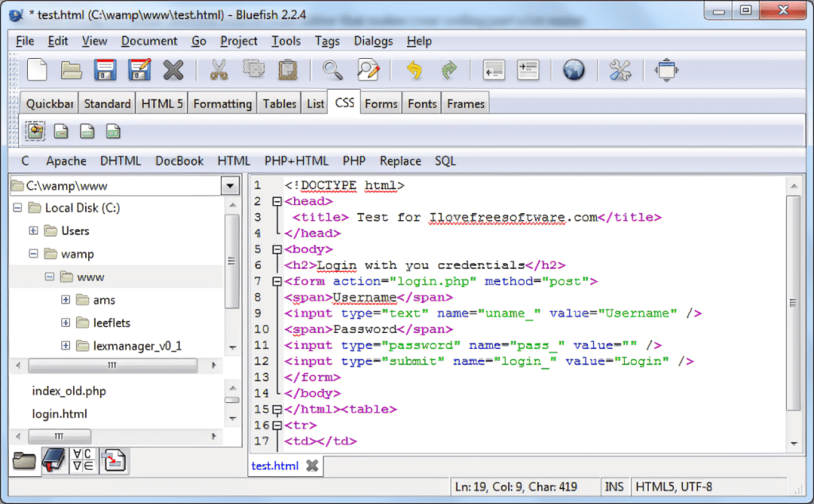Switch to the Forms toolbar tab
The width and height of the screenshot is (814, 504).
pyautogui.click(x=381, y=104)
